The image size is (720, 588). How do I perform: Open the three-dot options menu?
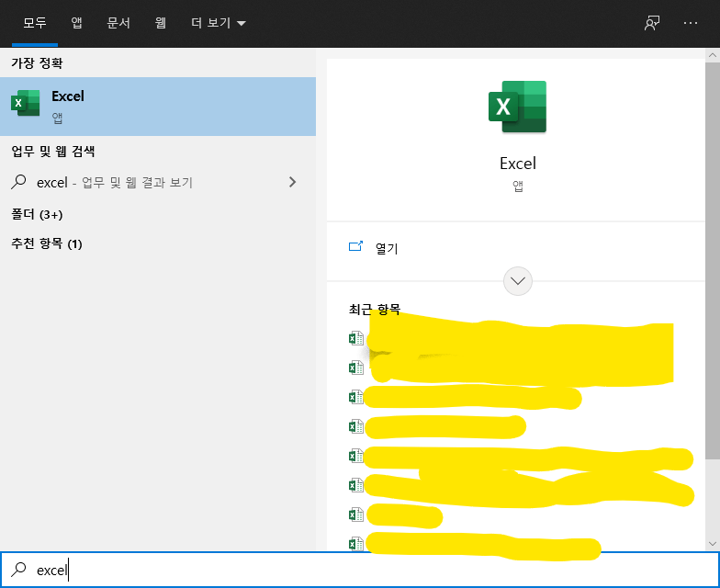tap(691, 23)
